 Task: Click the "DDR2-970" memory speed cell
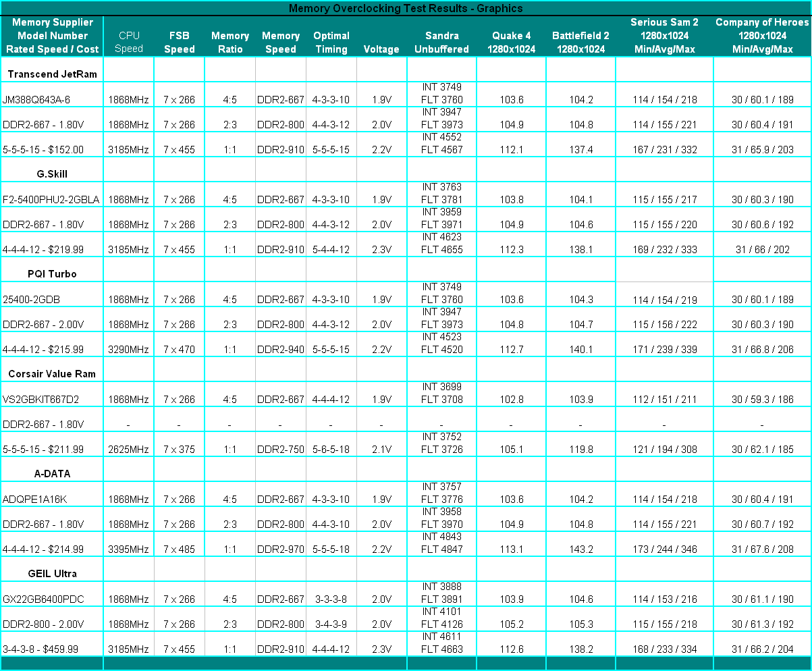(281, 549)
